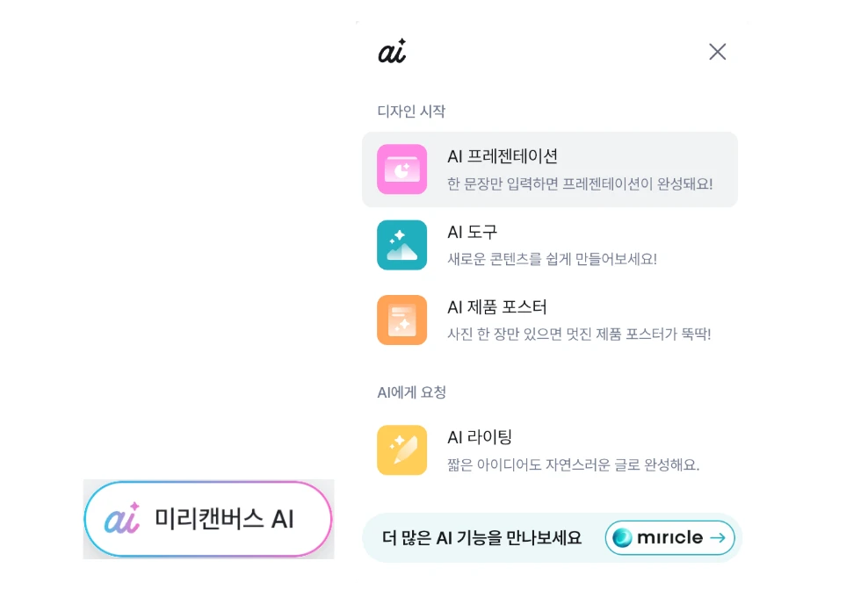The width and height of the screenshot is (868, 604).
Task: Click the orange AI 제품 포스터 icon
Action: (401, 320)
